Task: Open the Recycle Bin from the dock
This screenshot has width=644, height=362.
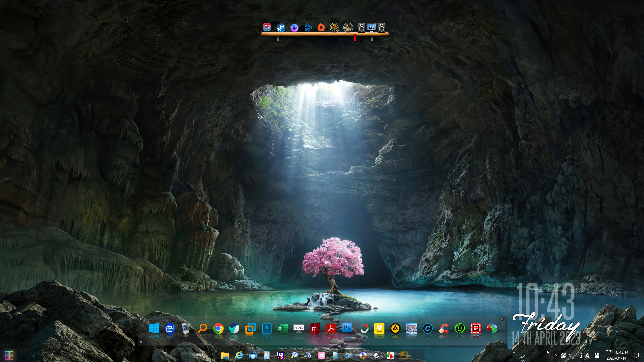Action: click(x=186, y=328)
